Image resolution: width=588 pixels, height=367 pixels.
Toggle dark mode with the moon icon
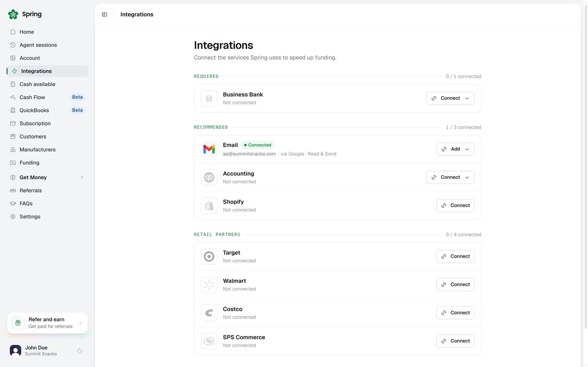pyautogui.click(x=80, y=351)
